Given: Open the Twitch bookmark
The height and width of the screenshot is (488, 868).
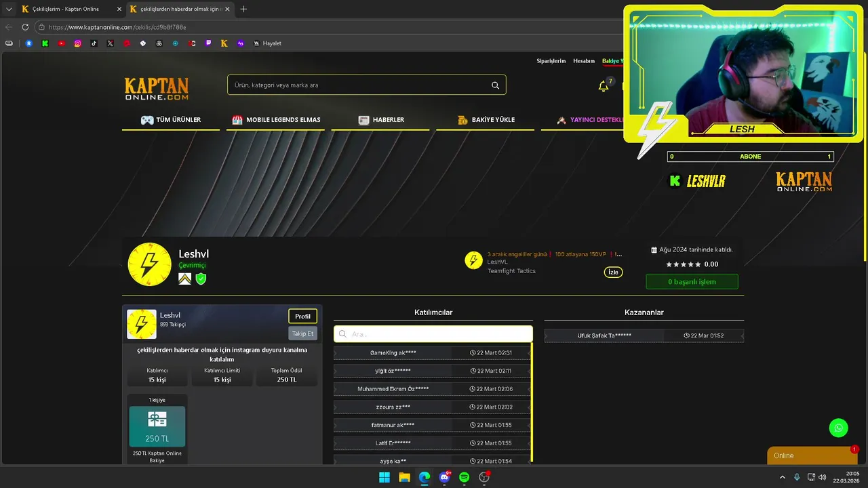Looking at the screenshot, I should tap(208, 43).
